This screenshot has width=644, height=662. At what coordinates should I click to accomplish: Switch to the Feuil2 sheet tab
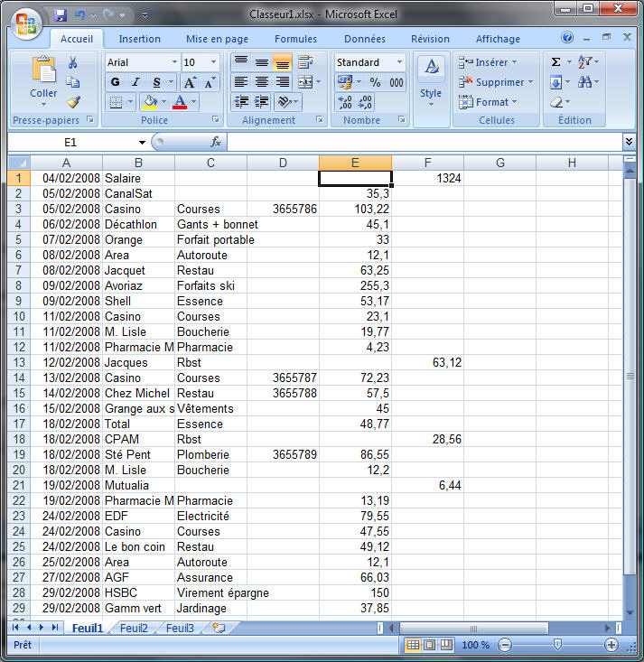pyautogui.click(x=134, y=628)
